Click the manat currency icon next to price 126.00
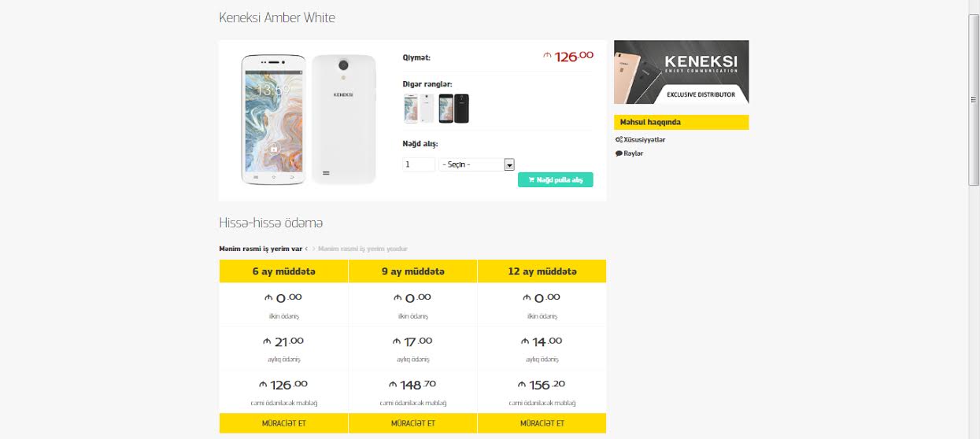 pos(547,56)
